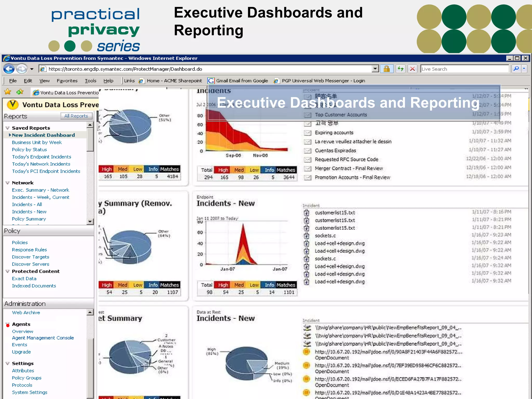The height and width of the screenshot is (399, 532).
Task: Open the address bar dropdown arrow
Action: tap(375, 69)
